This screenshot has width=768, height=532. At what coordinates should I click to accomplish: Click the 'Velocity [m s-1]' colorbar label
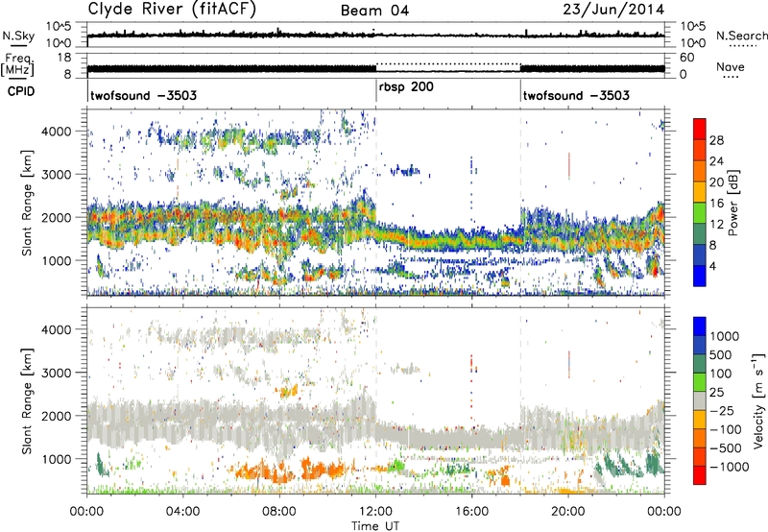click(758, 400)
